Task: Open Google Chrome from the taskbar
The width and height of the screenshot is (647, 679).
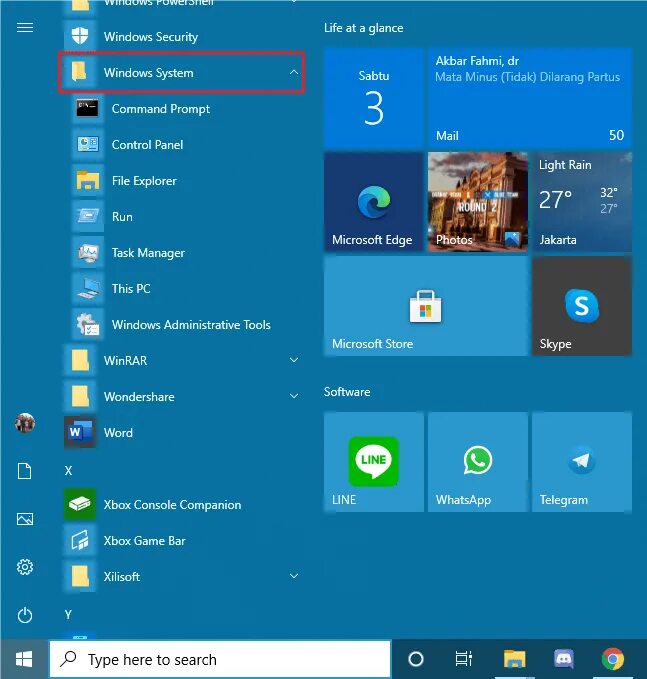Action: click(613, 659)
